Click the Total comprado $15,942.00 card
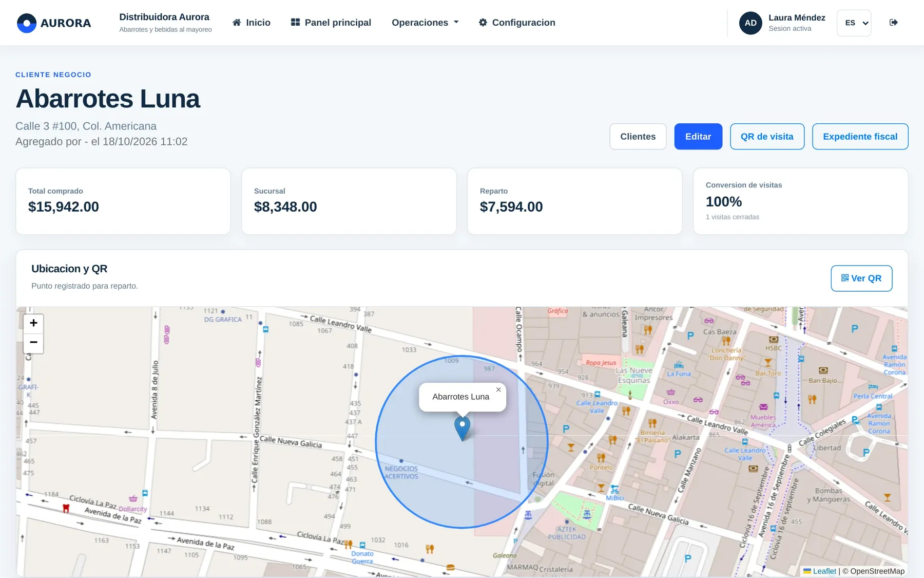Viewport: 924px width, 578px height. pyautogui.click(x=123, y=201)
